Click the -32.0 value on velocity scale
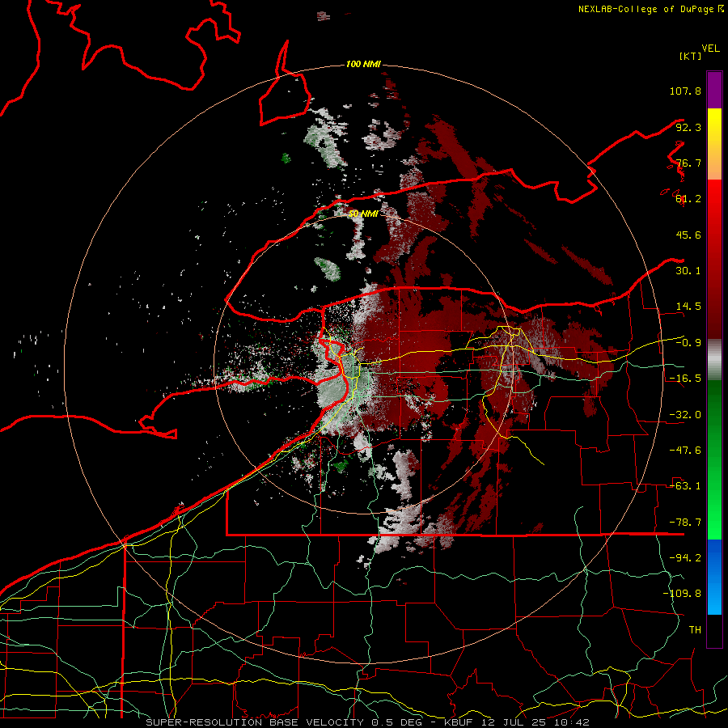The width and height of the screenshot is (728, 728). pos(685,415)
